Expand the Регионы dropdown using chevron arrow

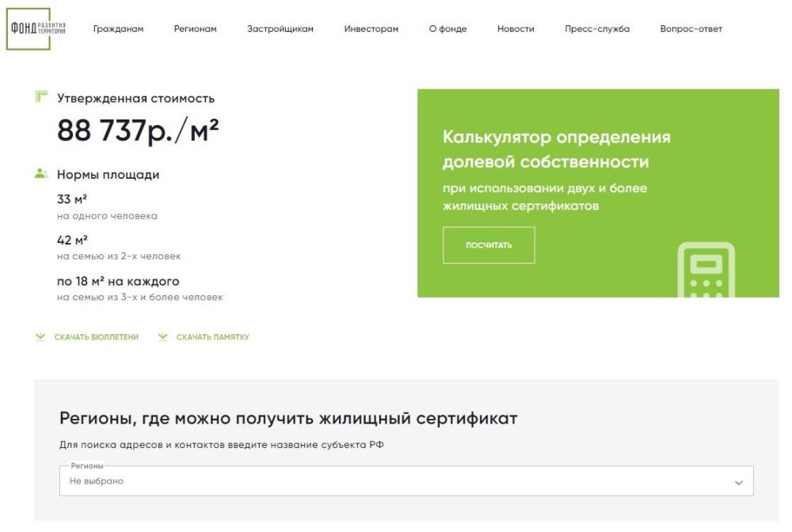click(738, 482)
